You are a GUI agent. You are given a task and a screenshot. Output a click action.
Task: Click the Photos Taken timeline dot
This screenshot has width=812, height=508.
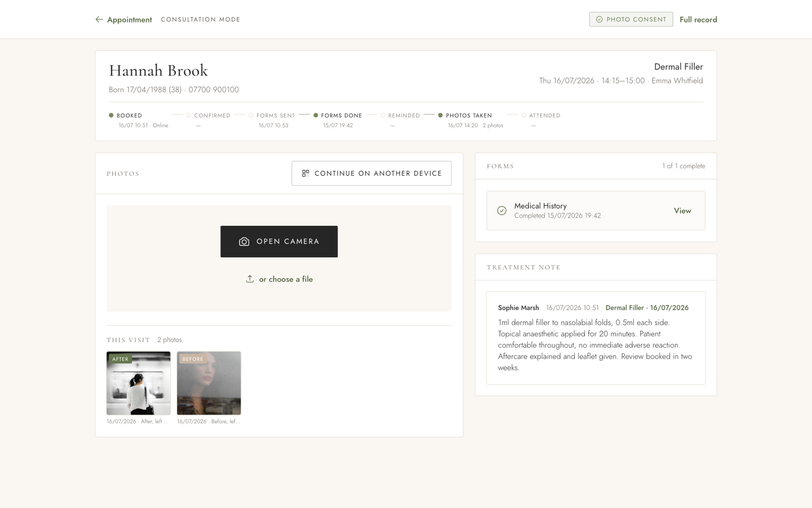(440, 115)
